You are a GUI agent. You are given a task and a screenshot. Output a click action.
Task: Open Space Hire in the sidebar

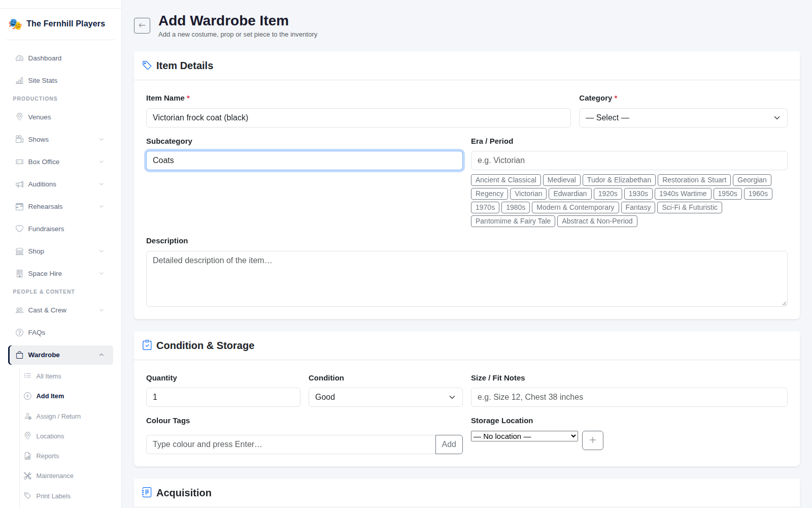(x=60, y=273)
